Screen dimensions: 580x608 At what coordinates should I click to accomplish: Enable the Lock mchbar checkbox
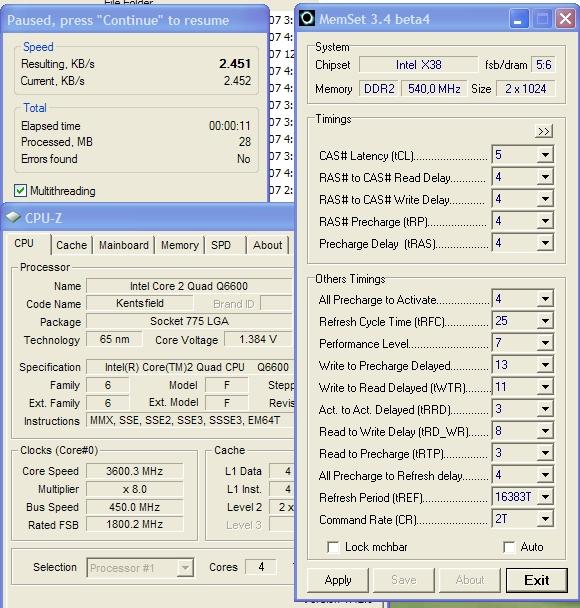coord(333,547)
